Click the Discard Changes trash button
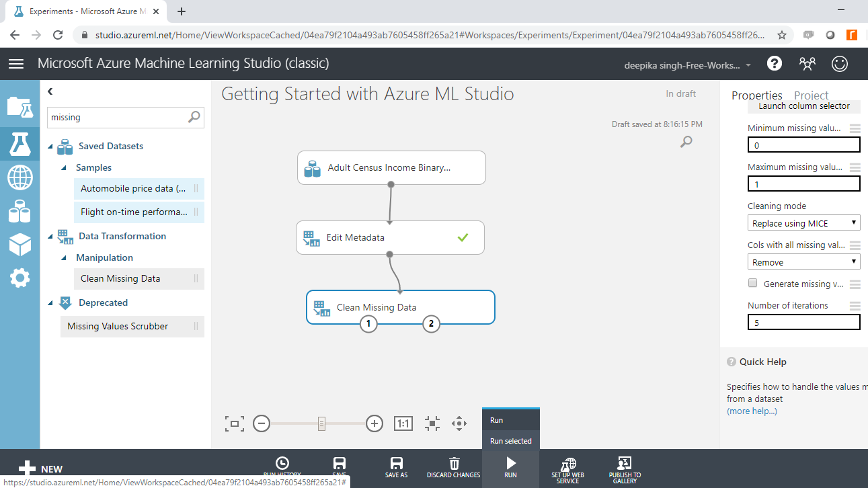The height and width of the screenshot is (488, 868). 454,467
